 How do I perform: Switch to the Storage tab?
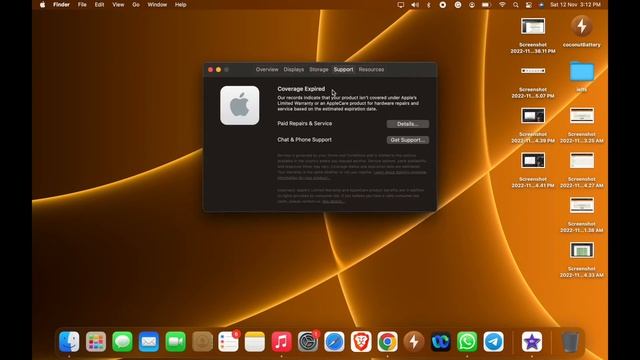(x=319, y=69)
